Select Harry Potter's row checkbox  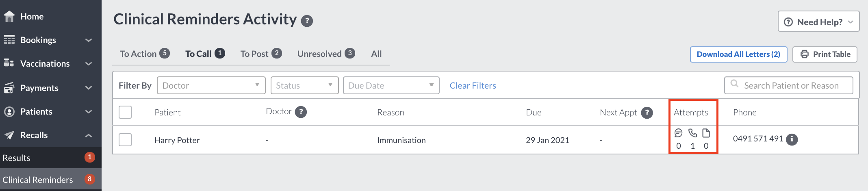(x=125, y=140)
